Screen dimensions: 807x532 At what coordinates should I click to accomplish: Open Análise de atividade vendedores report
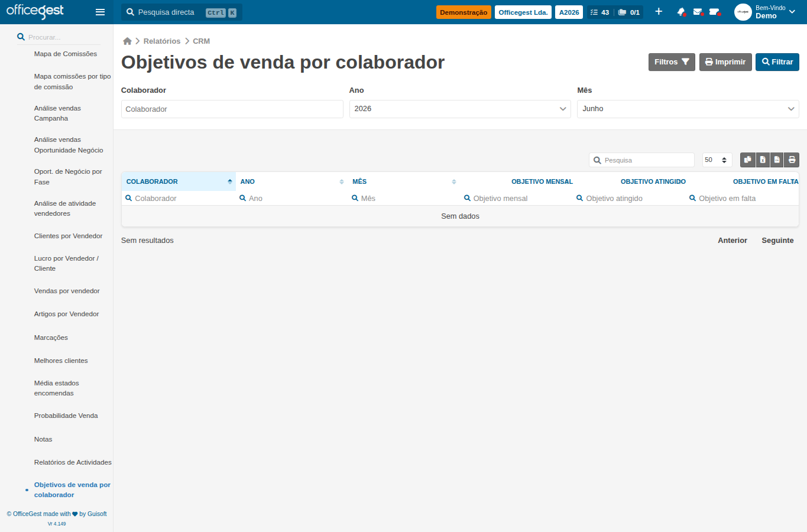tap(65, 209)
